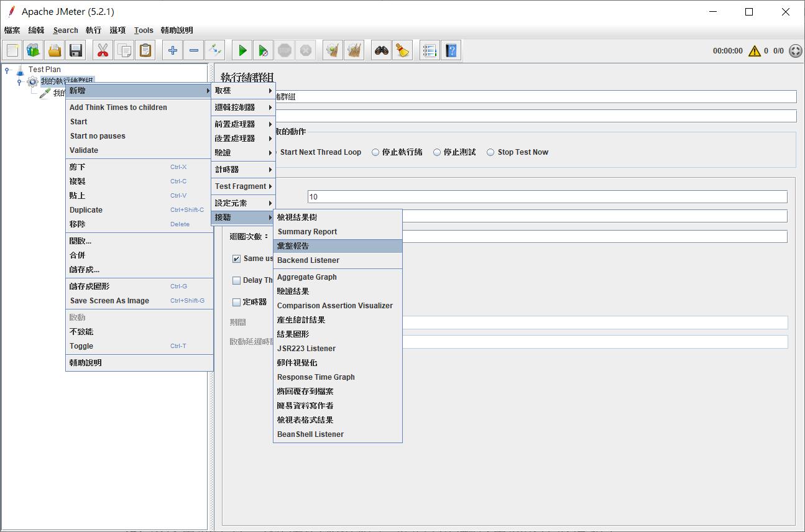
Task: Save the plan with the floppy disk icon
Action: pos(76,50)
